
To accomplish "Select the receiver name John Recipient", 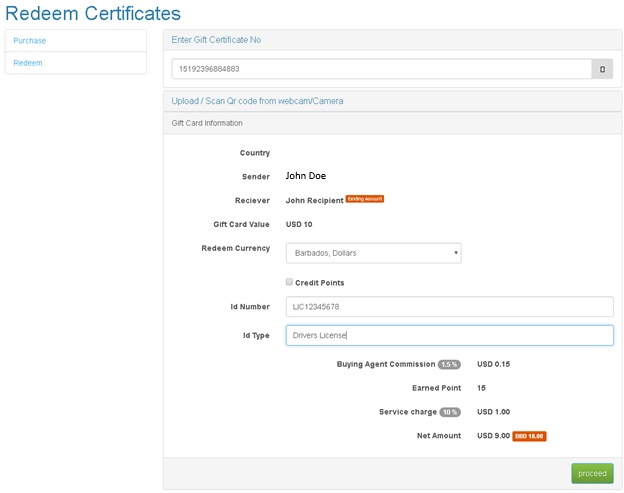I will tap(314, 201).
